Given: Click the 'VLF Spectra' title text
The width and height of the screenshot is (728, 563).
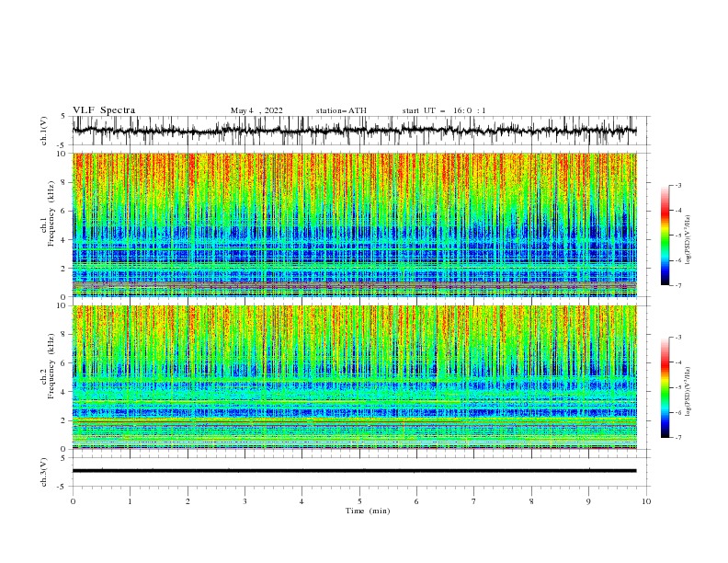Looking at the screenshot, I should [x=104, y=110].
